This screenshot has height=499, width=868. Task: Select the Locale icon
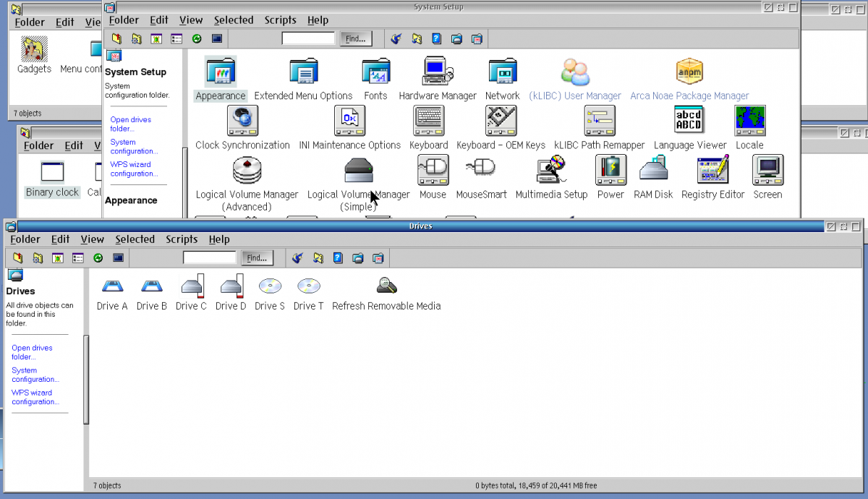click(749, 121)
